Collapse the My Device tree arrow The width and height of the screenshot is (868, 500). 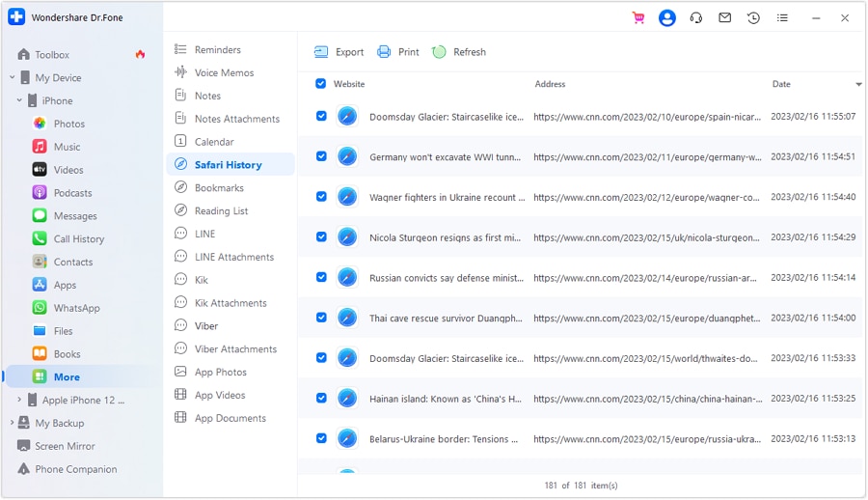[x=13, y=77]
